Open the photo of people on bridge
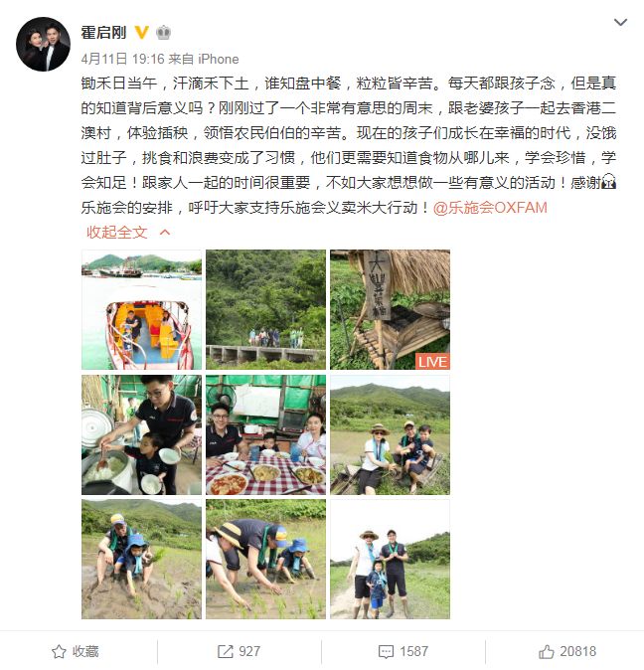 tap(265, 310)
